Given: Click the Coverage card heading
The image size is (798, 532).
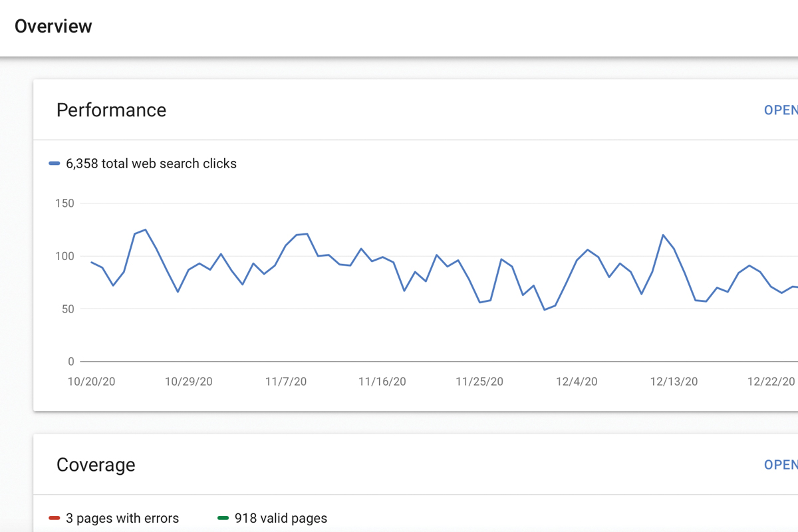Looking at the screenshot, I should pos(96,464).
